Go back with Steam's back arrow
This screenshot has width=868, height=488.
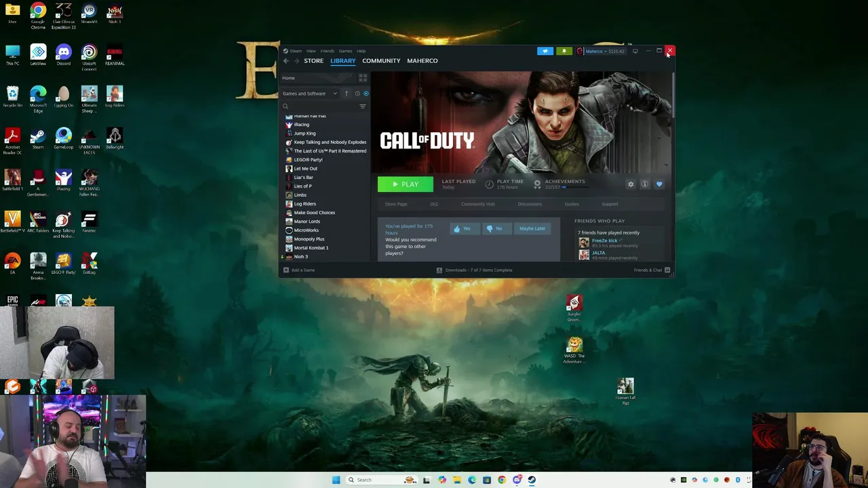click(x=285, y=61)
